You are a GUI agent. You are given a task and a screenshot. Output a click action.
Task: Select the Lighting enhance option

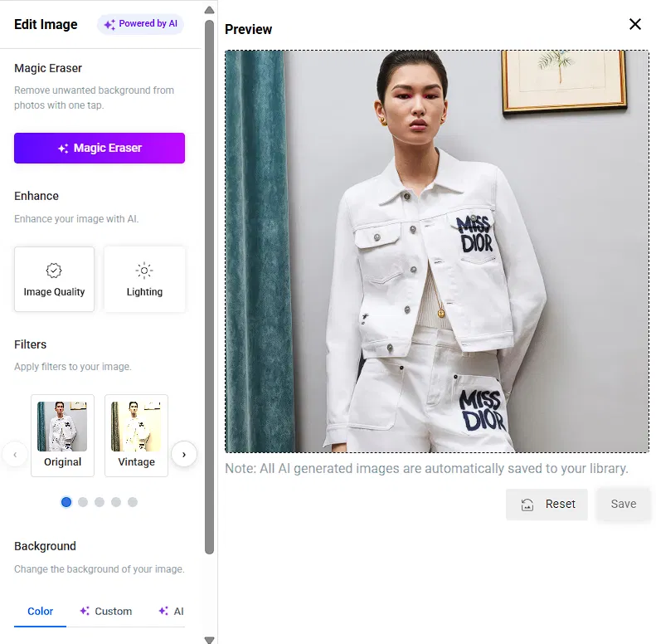[144, 279]
